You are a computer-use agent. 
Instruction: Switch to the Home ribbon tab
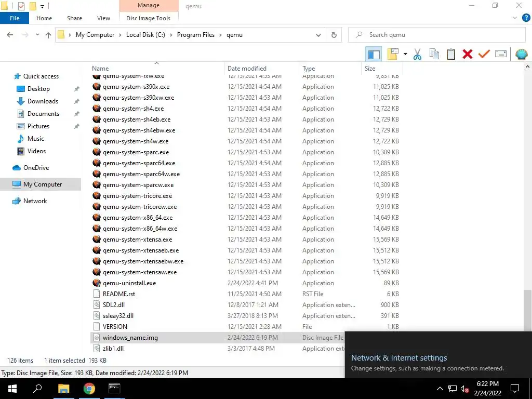coord(44,18)
